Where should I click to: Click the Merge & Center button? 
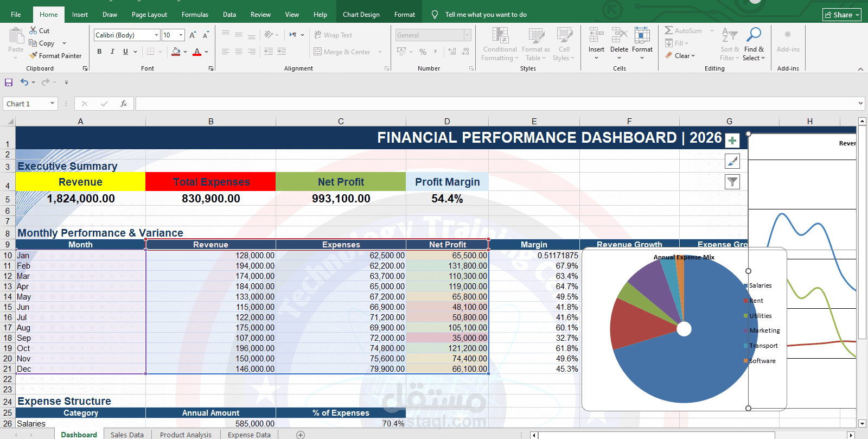(342, 52)
